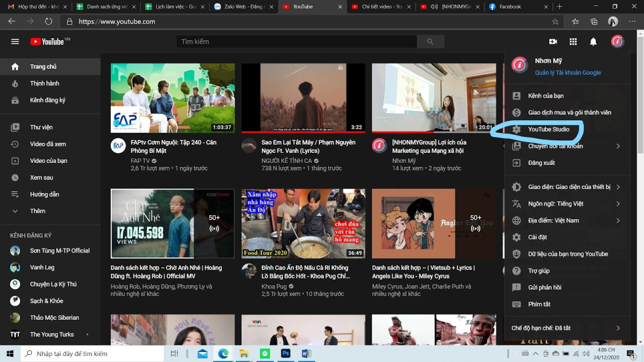Open the hamburger navigation menu
This screenshot has height=362, width=644.
[x=15, y=41]
